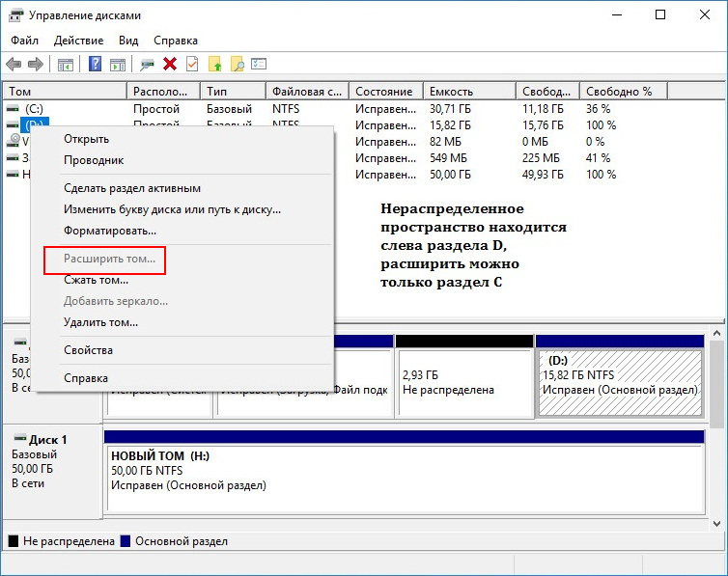Click the drive icon beside (C:)
The height and width of the screenshot is (576, 728).
[13, 108]
